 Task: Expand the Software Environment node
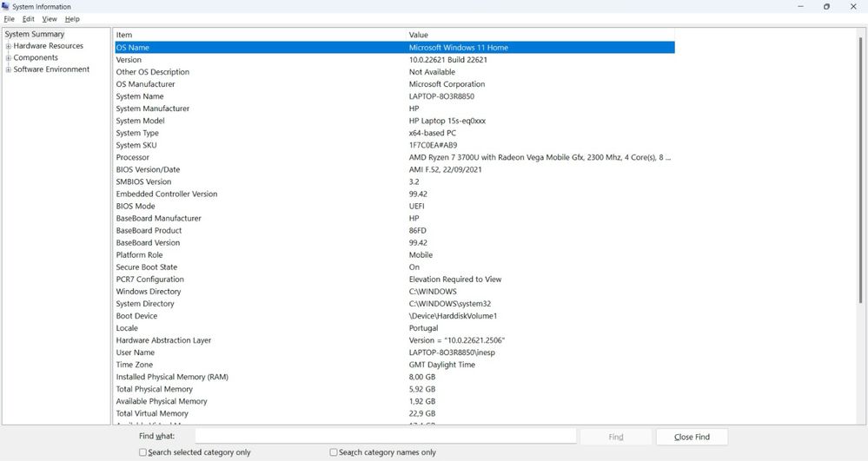pyautogui.click(x=9, y=69)
